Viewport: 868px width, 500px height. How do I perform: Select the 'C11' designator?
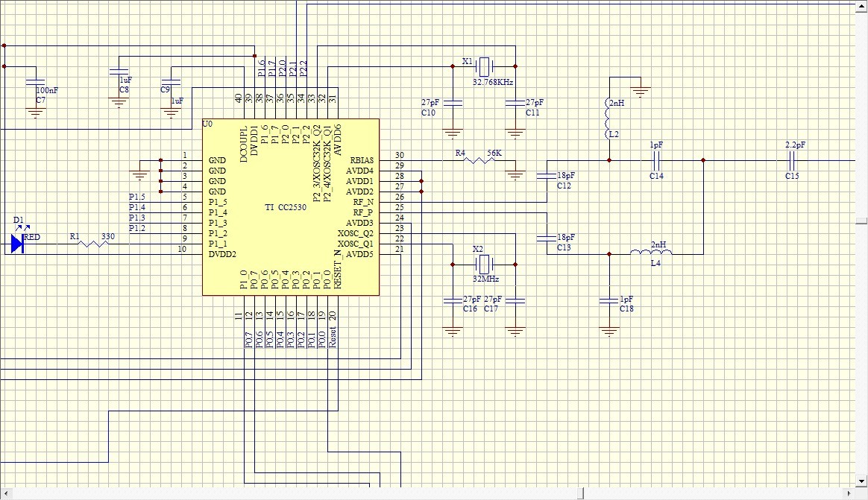[532, 113]
